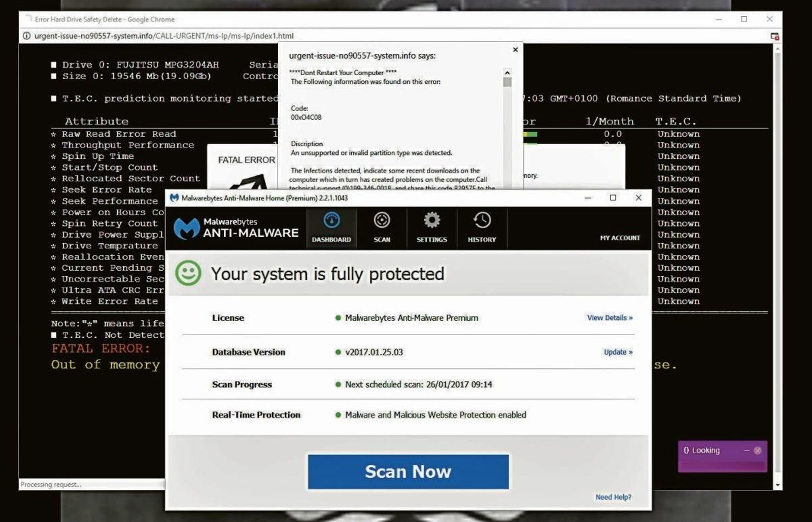Click the Scan Now button

pos(408,472)
